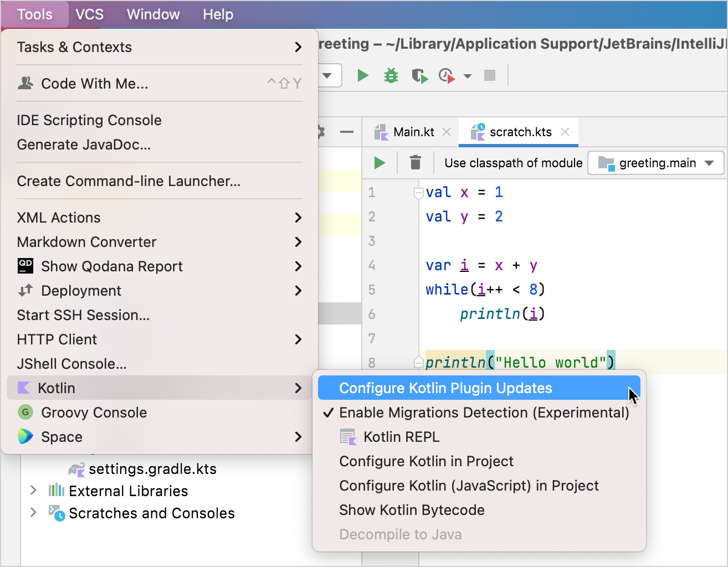Run with Coverage shield icon

[419, 75]
